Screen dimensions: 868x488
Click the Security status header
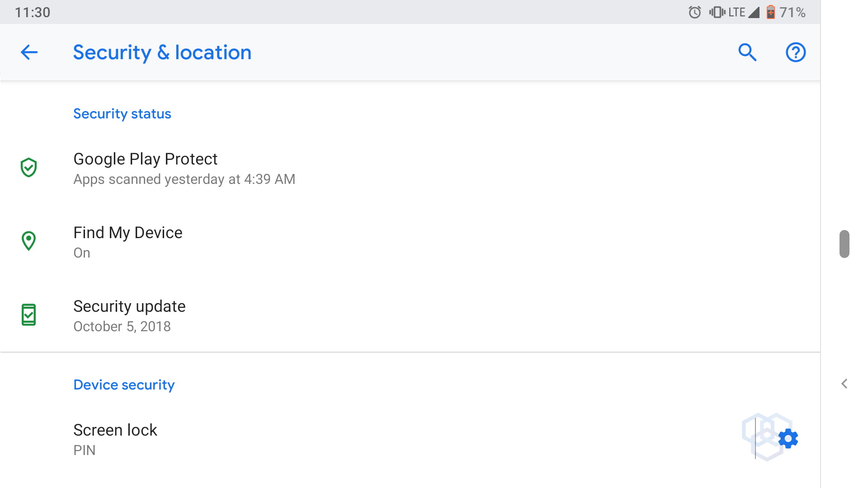click(122, 114)
